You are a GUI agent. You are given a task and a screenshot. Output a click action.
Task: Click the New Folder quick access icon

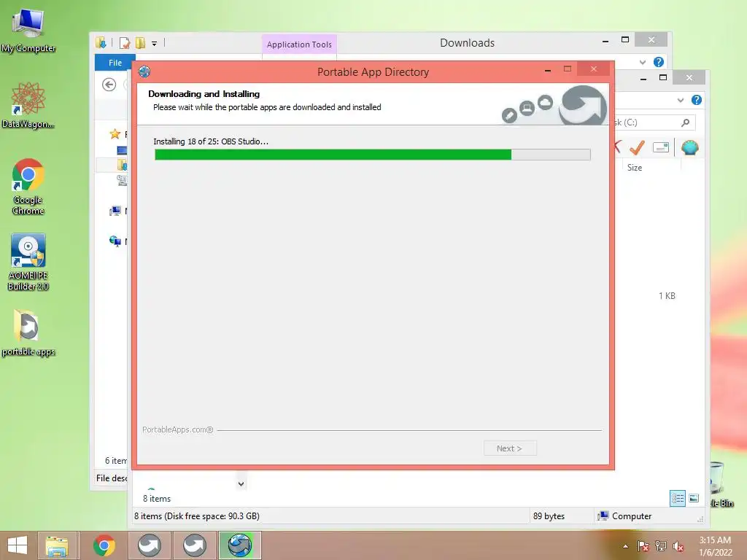(140, 43)
